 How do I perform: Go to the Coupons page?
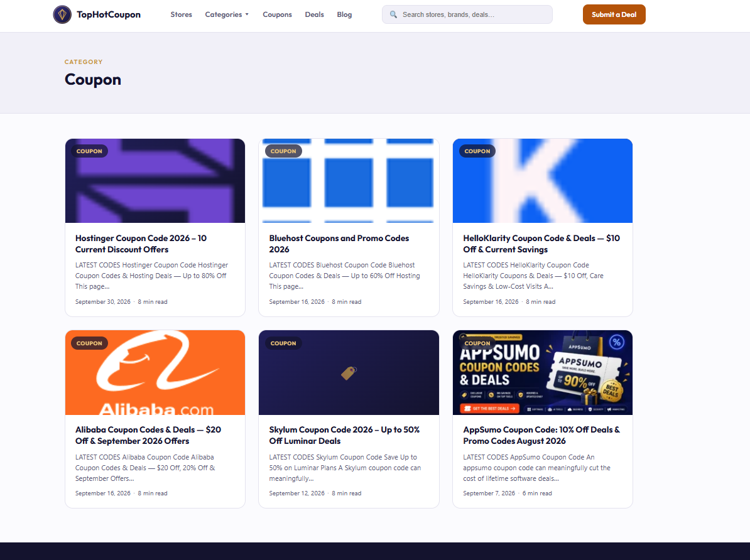pyautogui.click(x=278, y=15)
